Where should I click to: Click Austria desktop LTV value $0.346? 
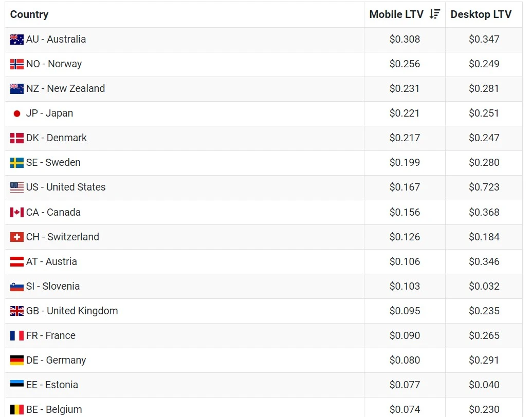point(484,262)
